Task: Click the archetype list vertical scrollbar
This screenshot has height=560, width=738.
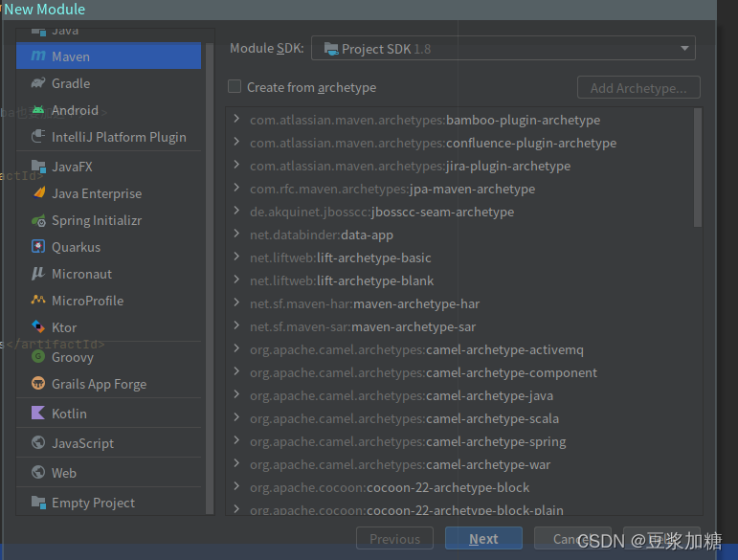Action: click(x=698, y=168)
